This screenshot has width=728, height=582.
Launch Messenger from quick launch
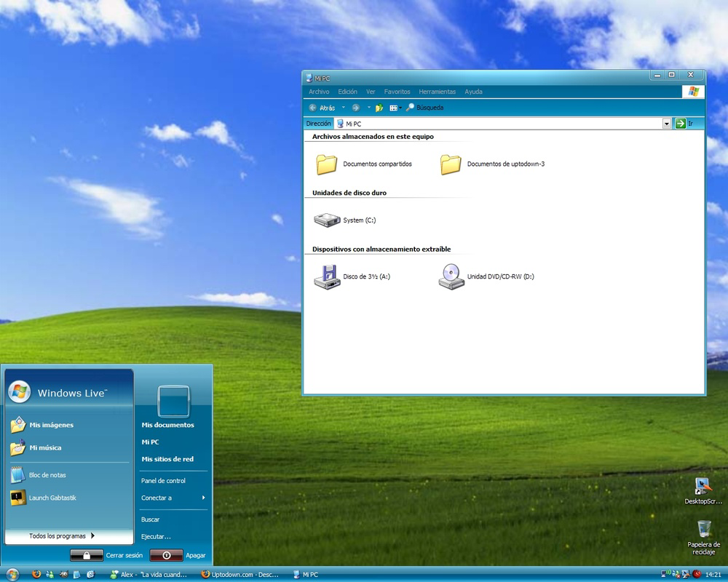(50, 574)
